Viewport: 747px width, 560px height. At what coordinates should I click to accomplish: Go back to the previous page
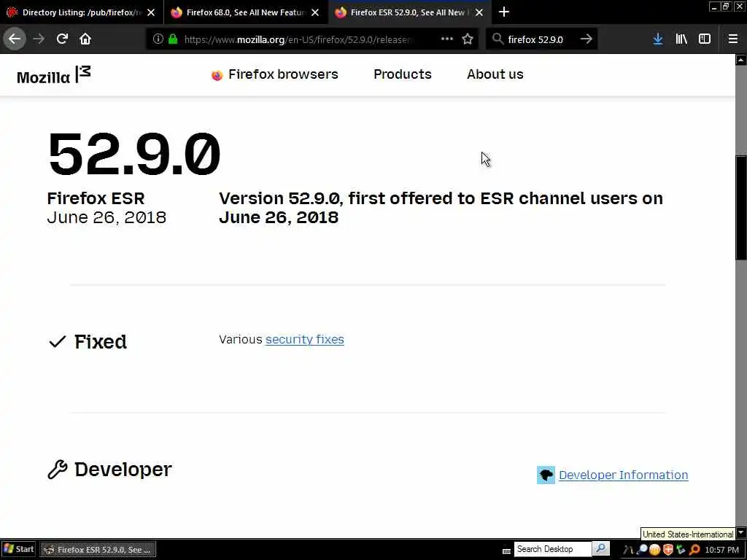point(15,39)
